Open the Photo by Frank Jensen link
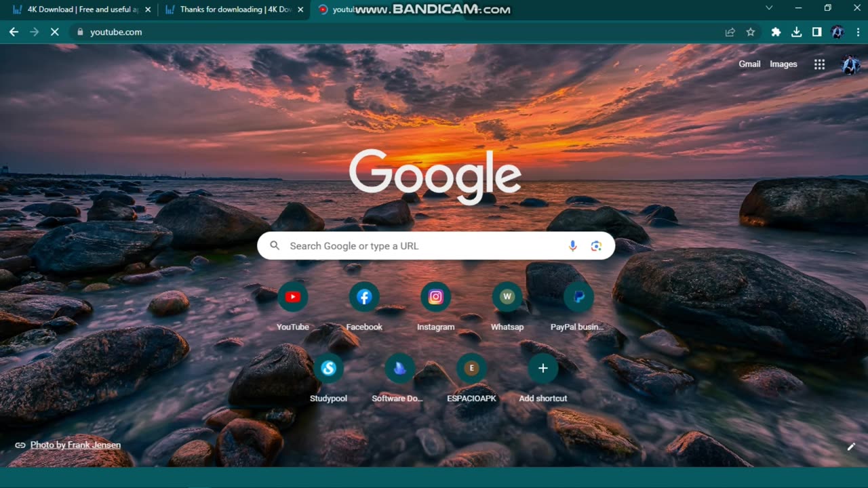This screenshot has width=868, height=488. [75, 445]
